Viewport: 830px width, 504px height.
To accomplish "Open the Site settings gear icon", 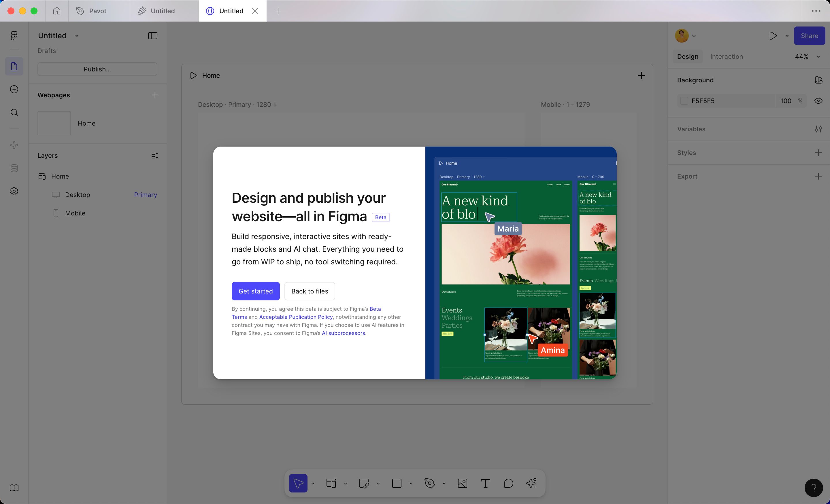I will click(14, 191).
